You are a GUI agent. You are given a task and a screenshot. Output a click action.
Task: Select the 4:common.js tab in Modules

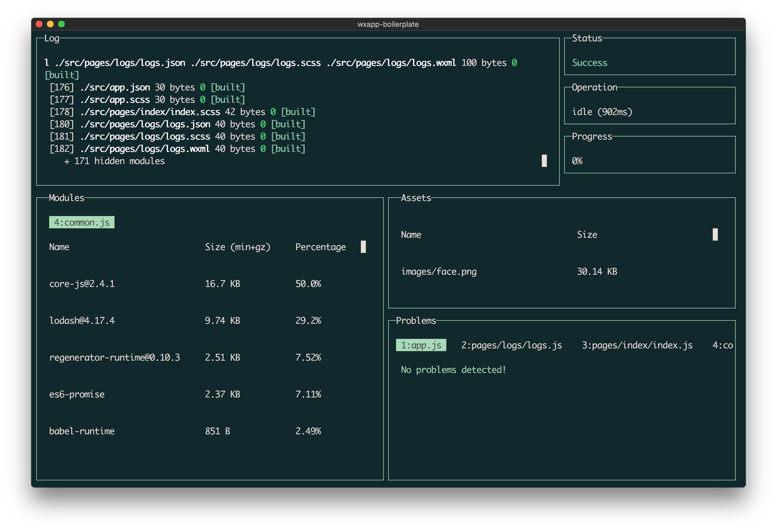tap(82, 222)
